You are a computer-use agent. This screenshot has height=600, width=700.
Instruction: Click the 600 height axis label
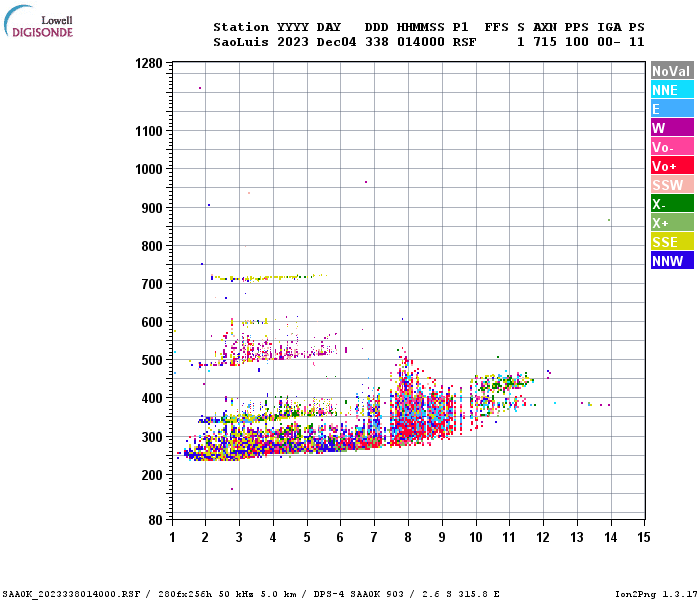pos(152,322)
